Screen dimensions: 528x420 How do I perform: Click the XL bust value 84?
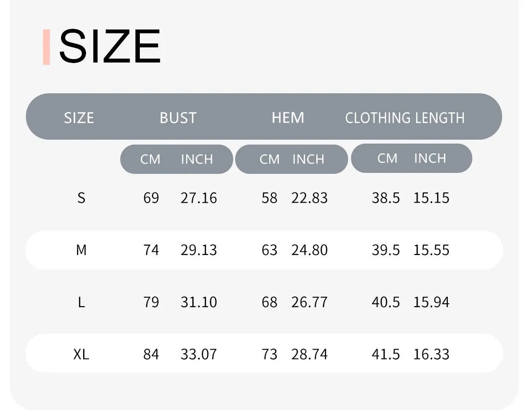[x=151, y=354]
